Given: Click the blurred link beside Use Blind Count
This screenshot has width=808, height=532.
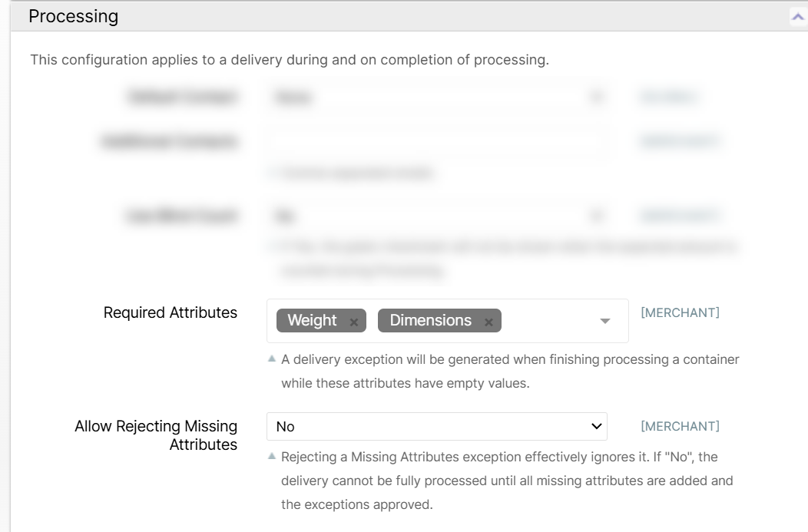Looking at the screenshot, I should (x=680, y=216).
